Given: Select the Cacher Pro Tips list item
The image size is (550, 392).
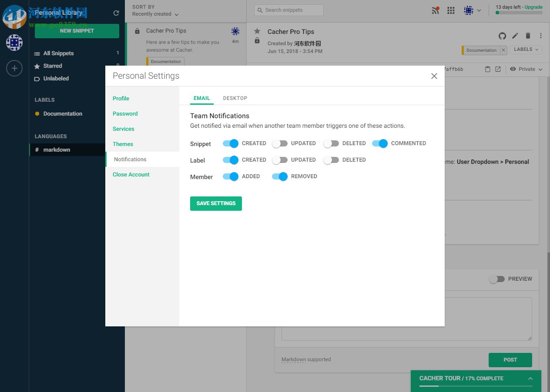Looking at the screenshot, I should coord(186,44).
